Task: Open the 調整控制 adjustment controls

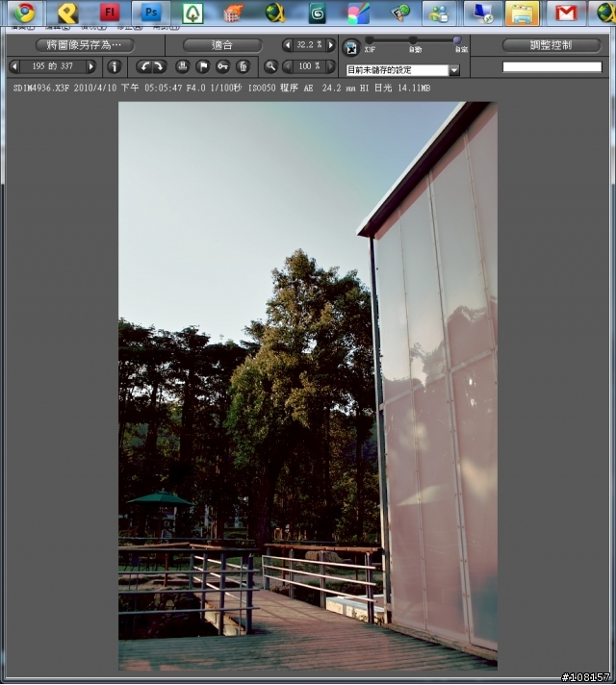Action: [552, 45]
